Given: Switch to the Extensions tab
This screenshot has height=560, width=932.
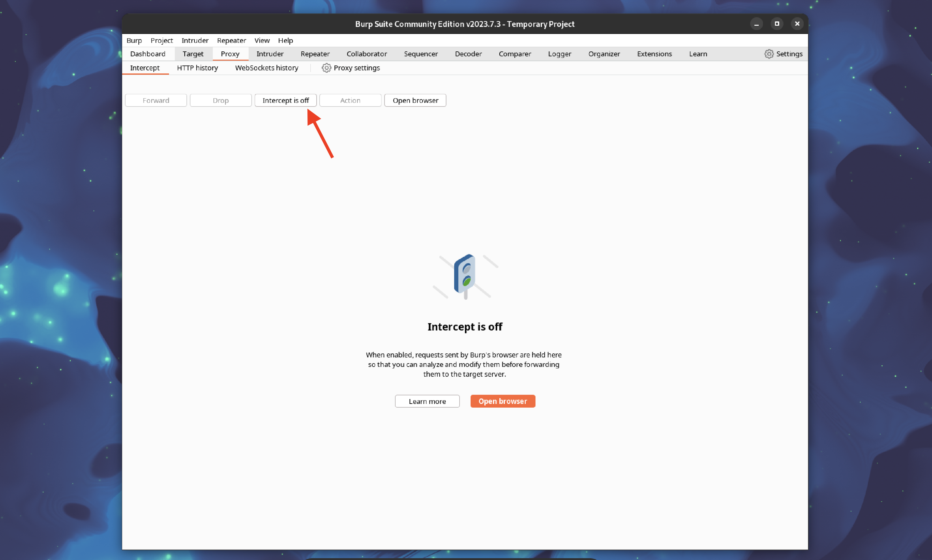Looking at the screenshot, I should click(x=654, y=54).
